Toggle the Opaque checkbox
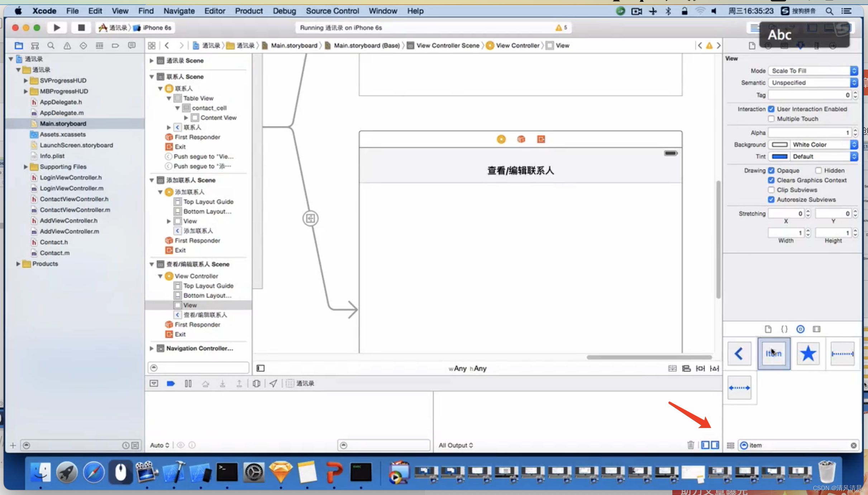Viewport: 868px width, 495px height. pos(771,170)
